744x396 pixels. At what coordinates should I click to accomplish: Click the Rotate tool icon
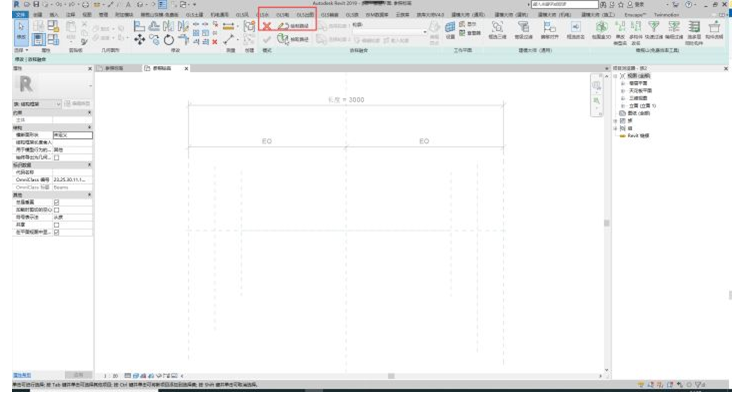[168, 40]
